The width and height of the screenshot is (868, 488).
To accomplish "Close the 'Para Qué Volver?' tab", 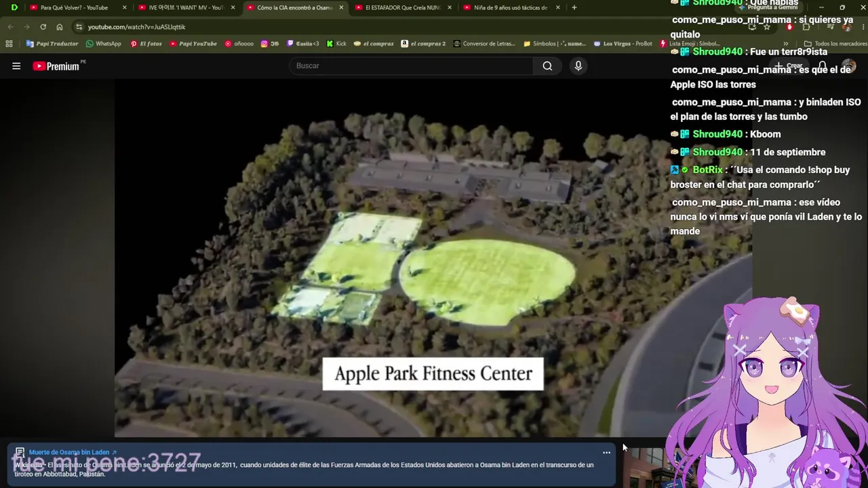I will click(x=124, y=7).
